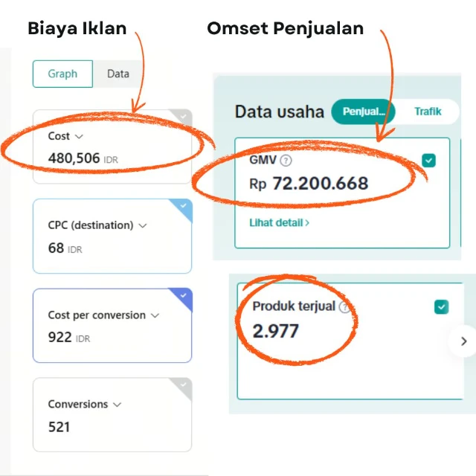The width and height of the screenshot is (476, 476).
Task: Open the Lihat detail link
Action: (x=280, y=222)
